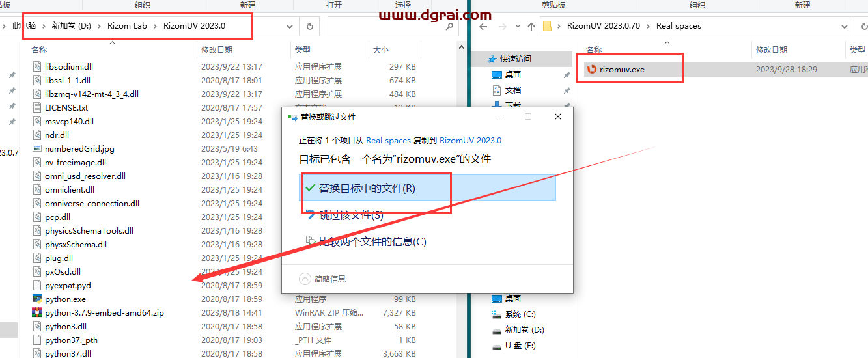Open recent locations dropdown in right window

pyautogui.click(x=516, y=27)
